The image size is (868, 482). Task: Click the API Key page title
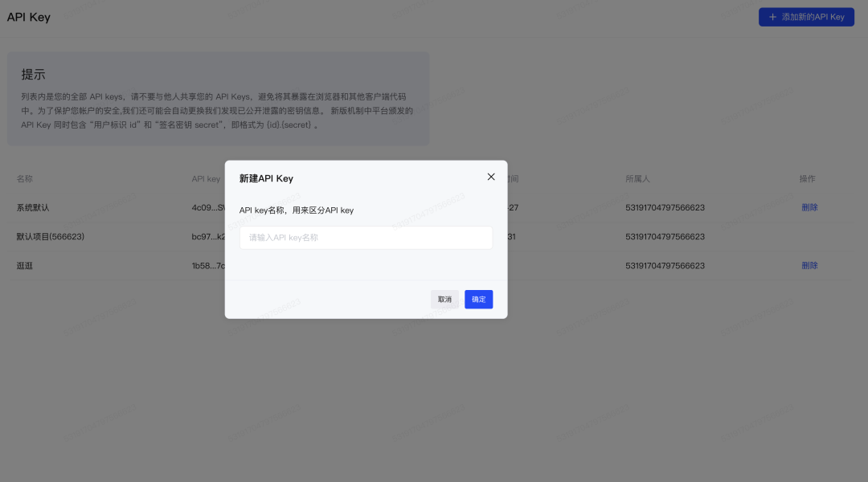pyautogui.click(x=29, y=17)
